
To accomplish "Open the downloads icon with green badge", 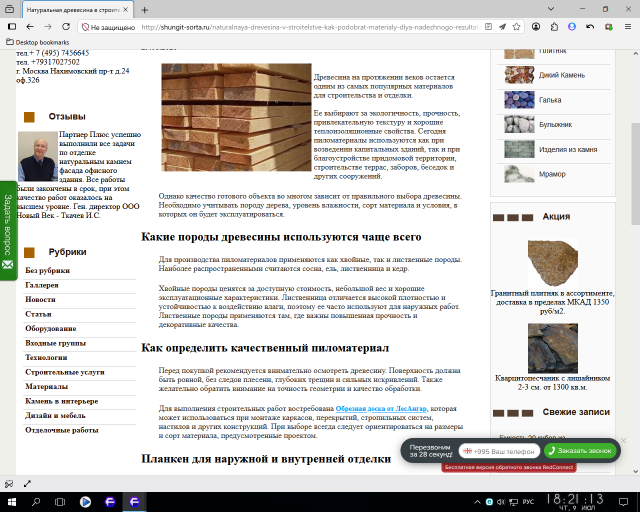I will 609,27.
